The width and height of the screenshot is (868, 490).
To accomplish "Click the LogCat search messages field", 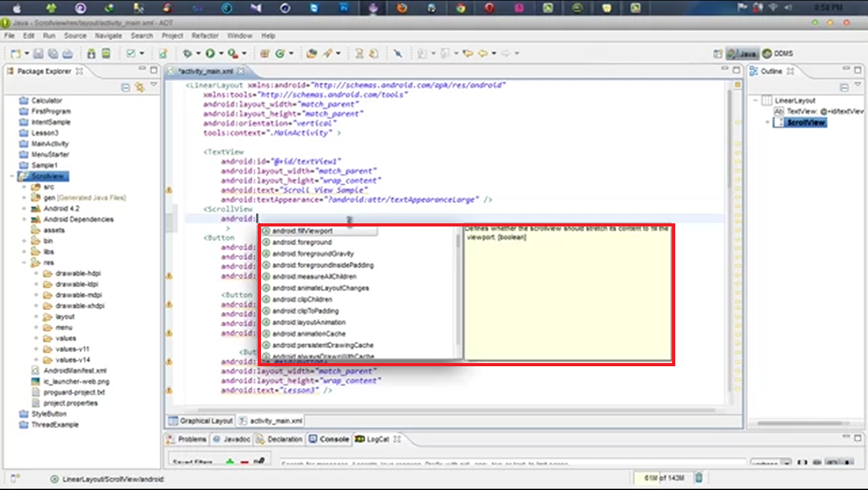I will [x=513, y=463].
